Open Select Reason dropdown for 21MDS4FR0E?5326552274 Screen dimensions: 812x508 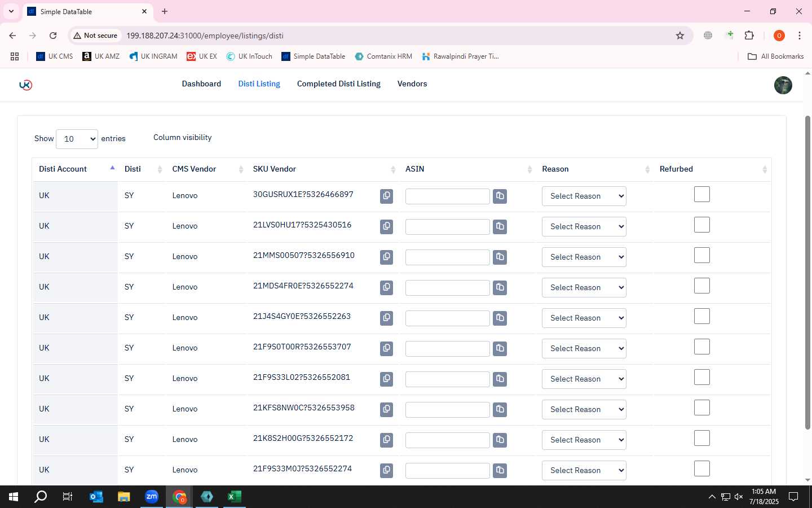pos(584,287)
